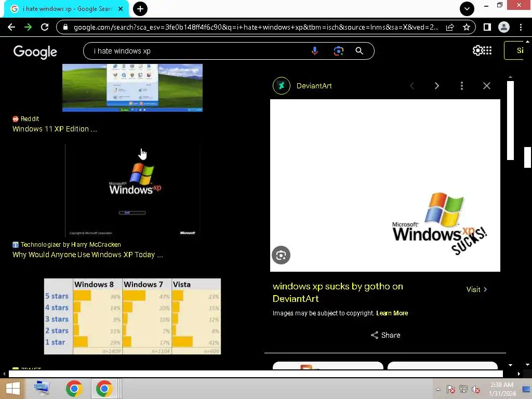
Task: Click the magnifier search button
Action: pos(359,51)
